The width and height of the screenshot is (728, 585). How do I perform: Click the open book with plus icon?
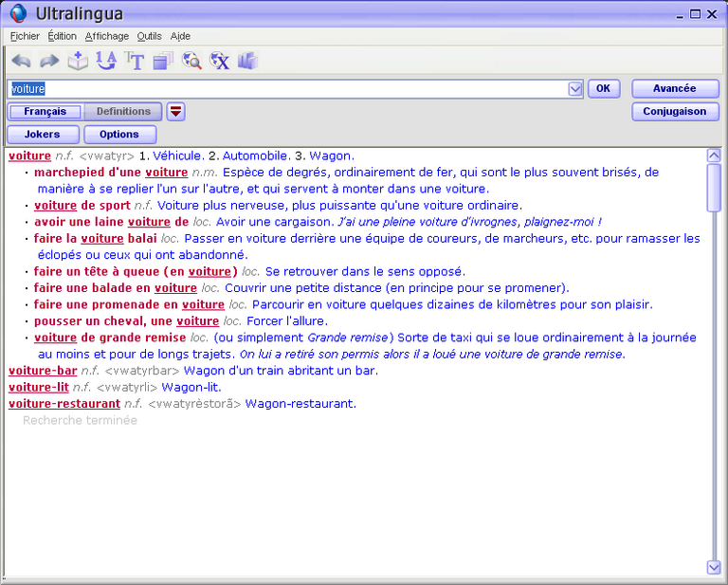(78, 61)
